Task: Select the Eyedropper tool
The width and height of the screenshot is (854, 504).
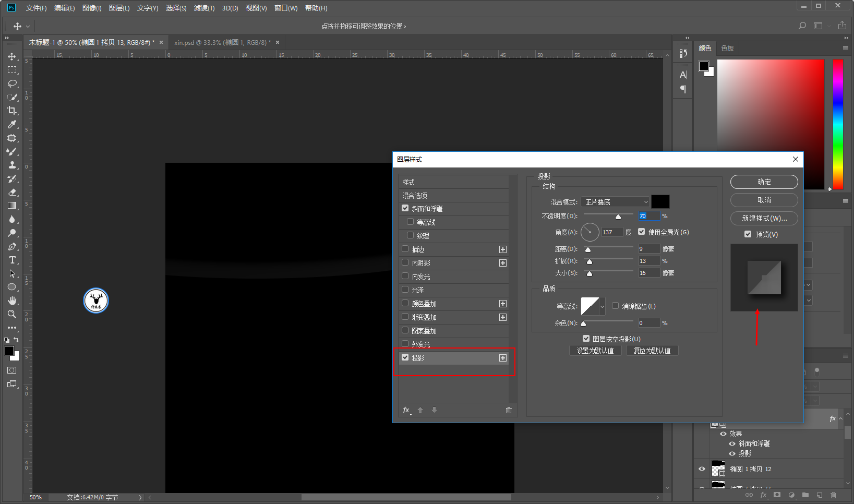Action: click(12, 124)
